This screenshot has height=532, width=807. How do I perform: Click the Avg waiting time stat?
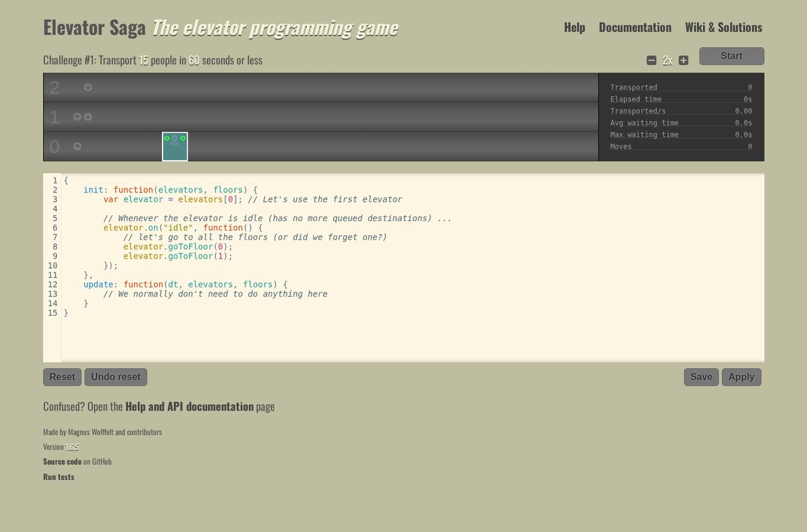(681, 123)
